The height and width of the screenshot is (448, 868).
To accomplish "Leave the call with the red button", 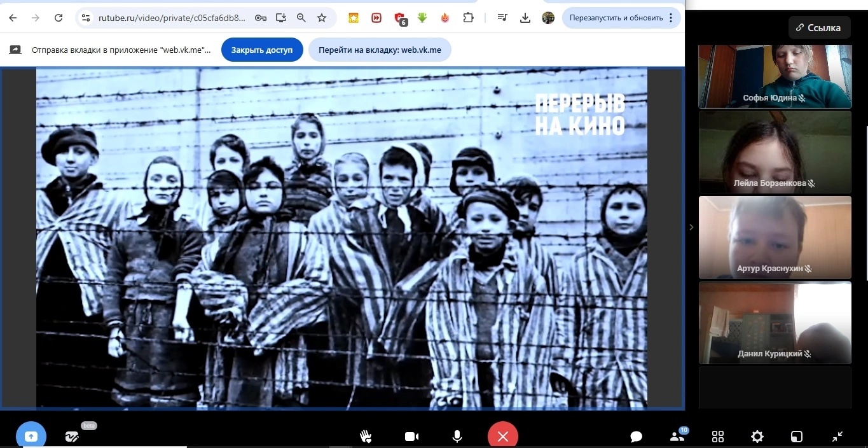I will pyautogui.click(x=503, y=436).
